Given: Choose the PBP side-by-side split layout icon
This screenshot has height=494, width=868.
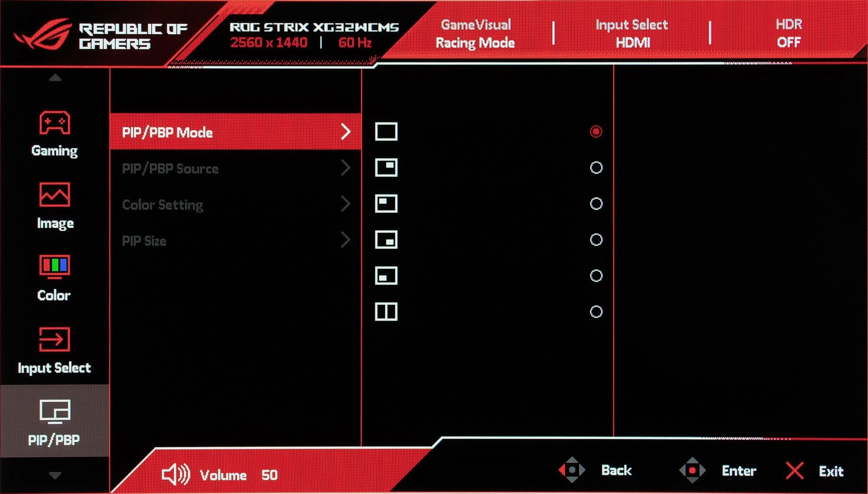Looking at the screenshot, I should 386,312.
